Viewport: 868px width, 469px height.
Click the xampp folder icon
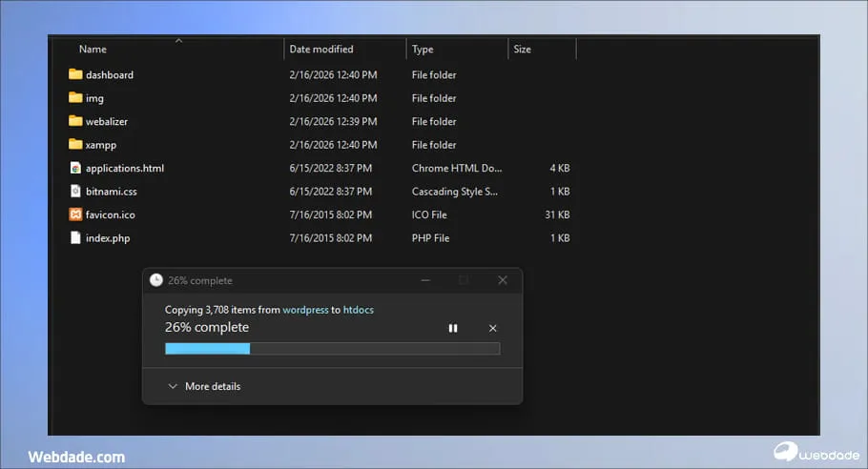click(75, 145)
